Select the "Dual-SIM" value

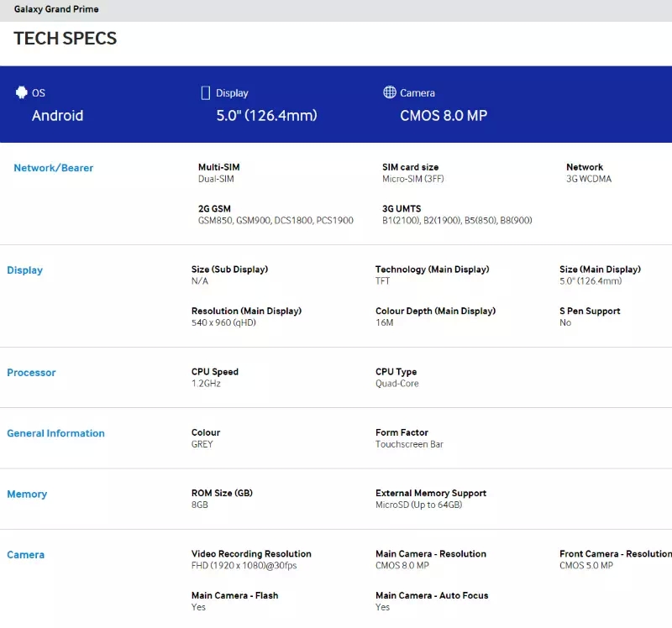point(216,179)
